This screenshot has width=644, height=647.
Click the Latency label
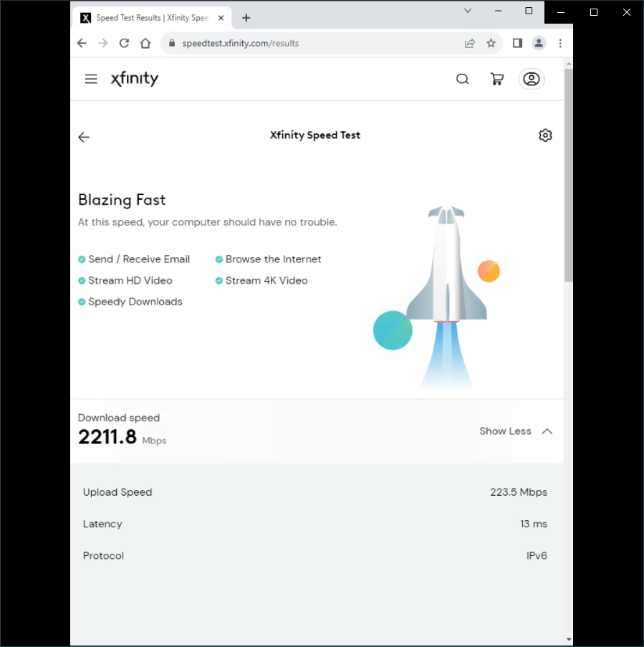[102, 524]
